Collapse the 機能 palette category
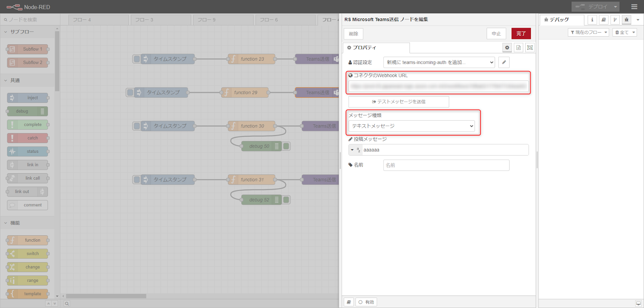This screenshot has height=308, width=644. coord(27,223)
